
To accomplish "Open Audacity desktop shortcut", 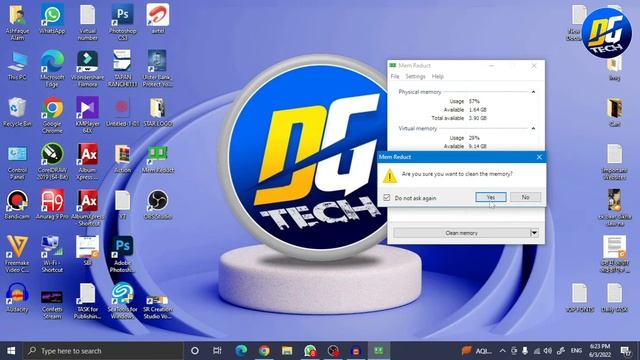I will coord(17,298).
